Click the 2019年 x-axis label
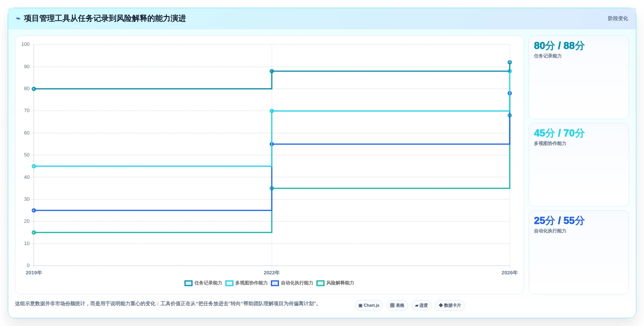This screenshot has height=326, width=644. [x=34, y=272]
